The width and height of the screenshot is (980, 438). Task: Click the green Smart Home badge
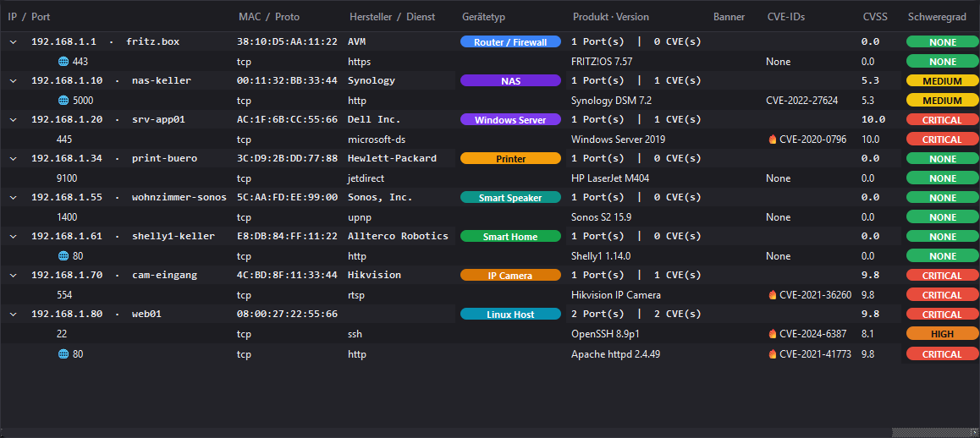tap(510, 236)
